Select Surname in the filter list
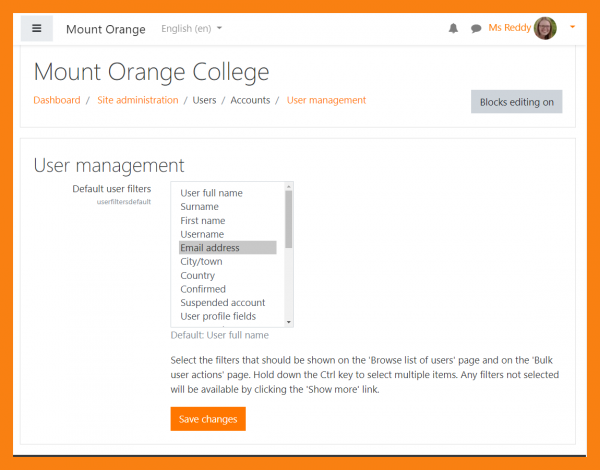This screenshot has width=600, height=470. point(199,207)
